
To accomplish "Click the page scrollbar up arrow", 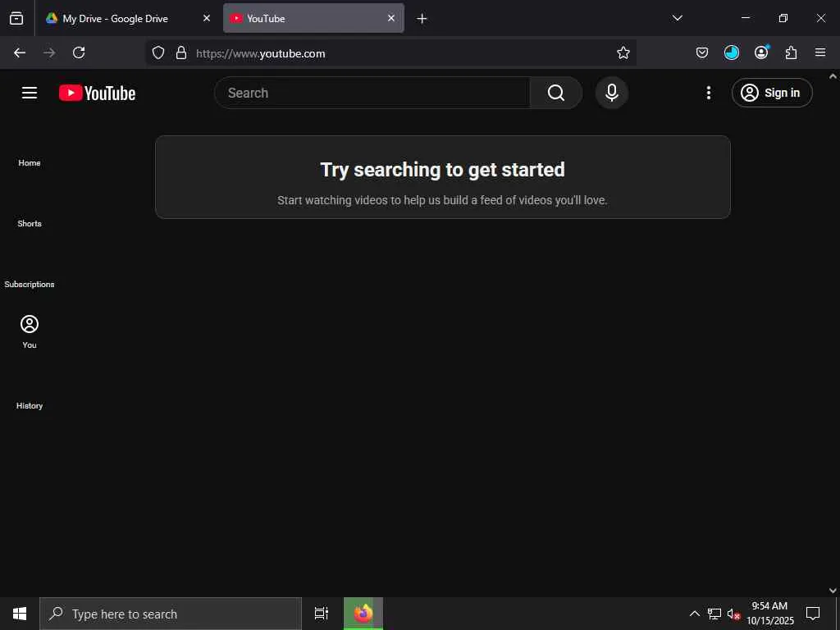I will pyautogui.click(x=833, y=76).
